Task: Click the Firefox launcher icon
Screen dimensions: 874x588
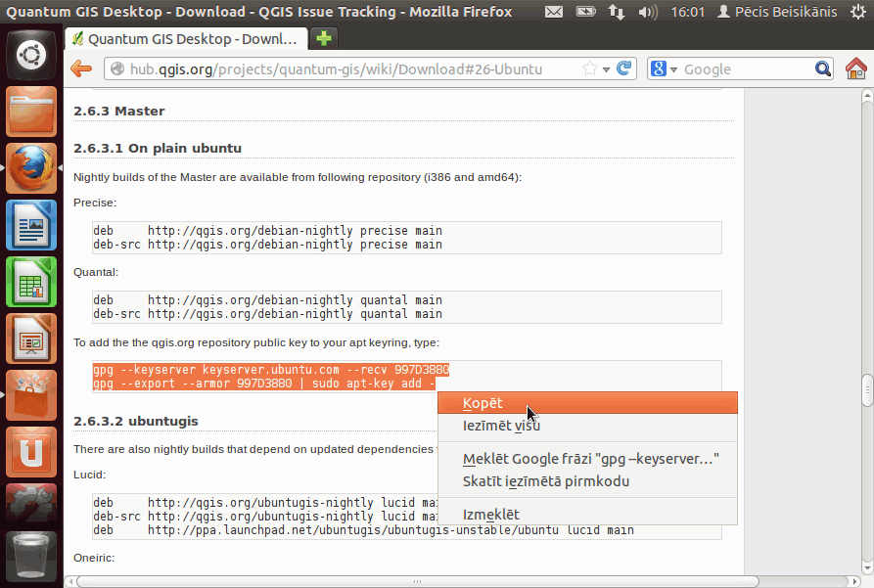Action: (x=31, y=168)
